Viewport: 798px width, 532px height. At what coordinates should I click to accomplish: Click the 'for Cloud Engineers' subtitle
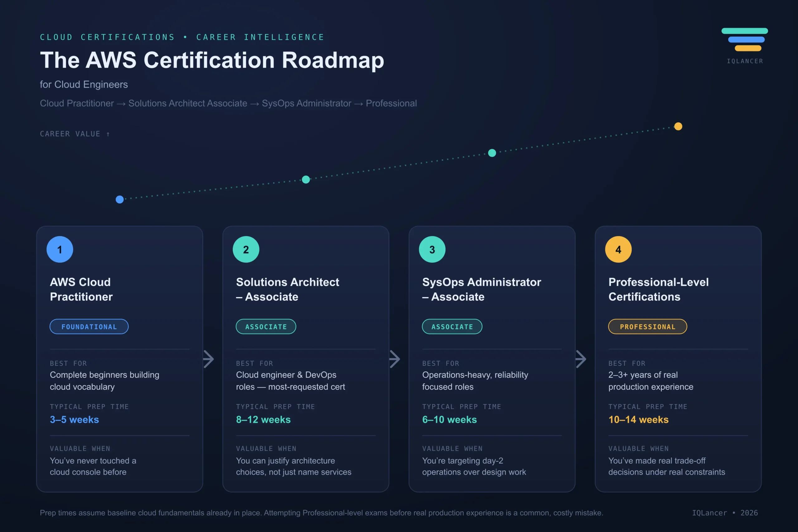click(x=84, y=84)
